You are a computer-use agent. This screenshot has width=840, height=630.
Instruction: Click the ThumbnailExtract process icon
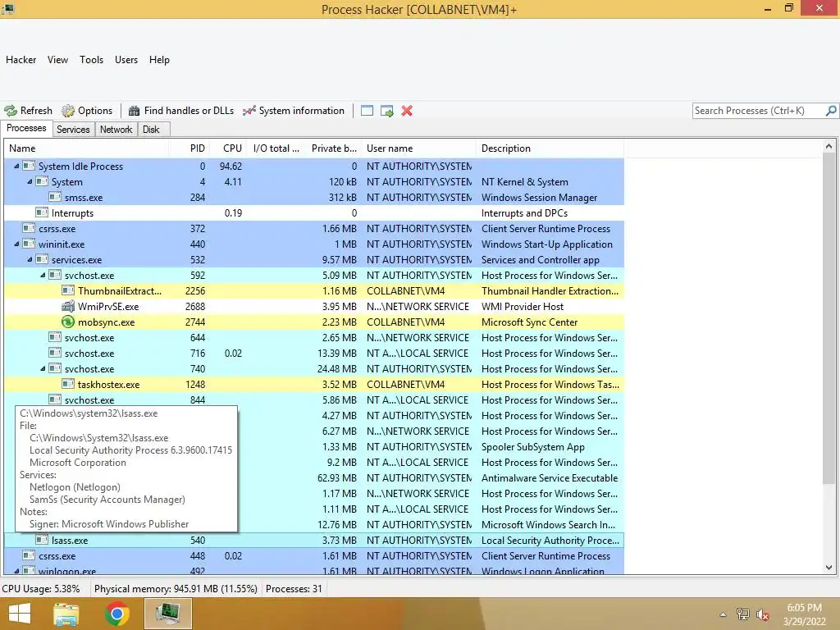[67, 291]
